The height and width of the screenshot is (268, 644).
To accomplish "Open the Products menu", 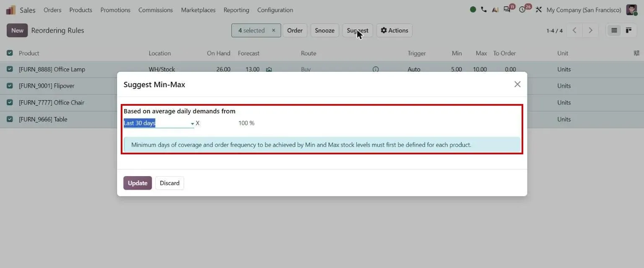I will [80, 10].
